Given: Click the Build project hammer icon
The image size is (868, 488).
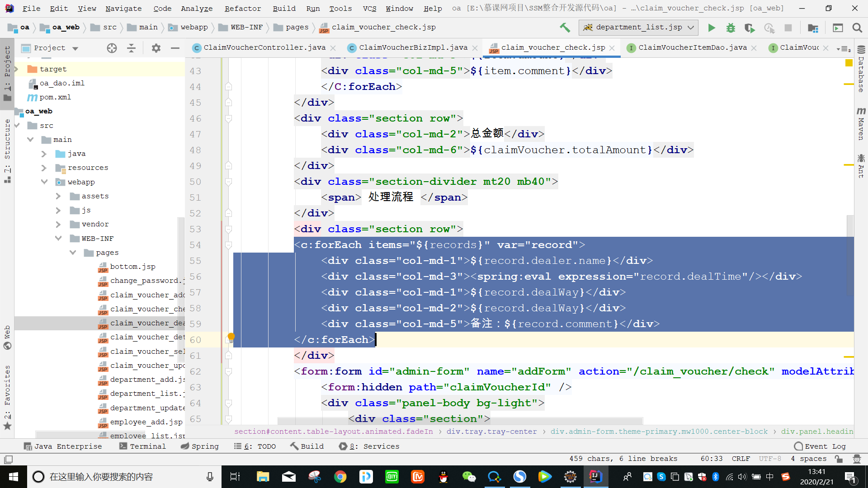Looking at the screenshot, I should pos(565,28).
